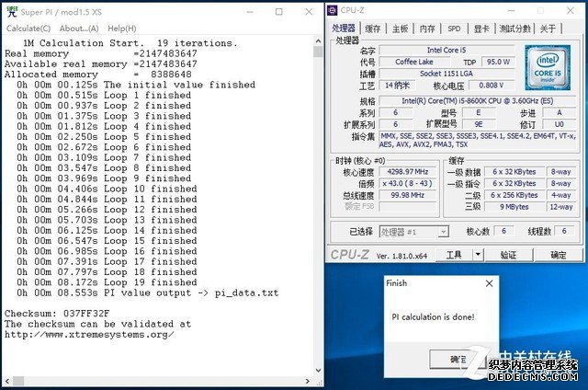Click the vertical scrollbar down arrow in Super PI
588x390 pixels.
tap(318, 371)
